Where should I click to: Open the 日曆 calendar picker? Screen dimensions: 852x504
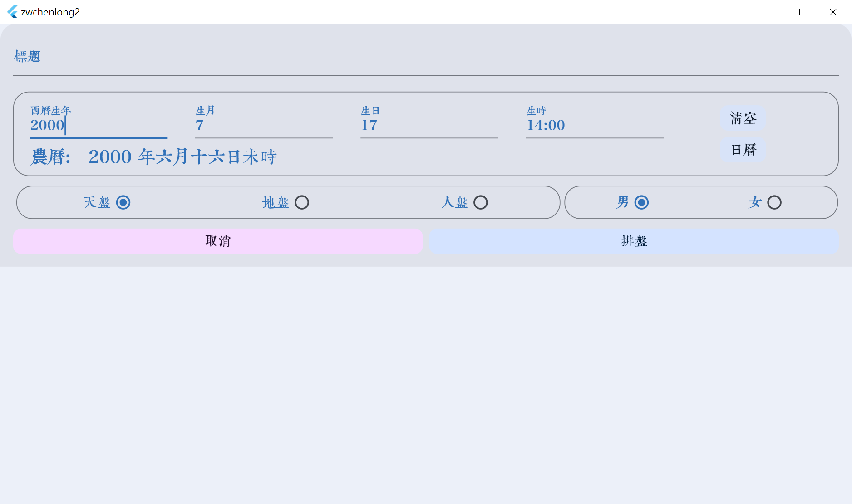click(x=743, y=150)
